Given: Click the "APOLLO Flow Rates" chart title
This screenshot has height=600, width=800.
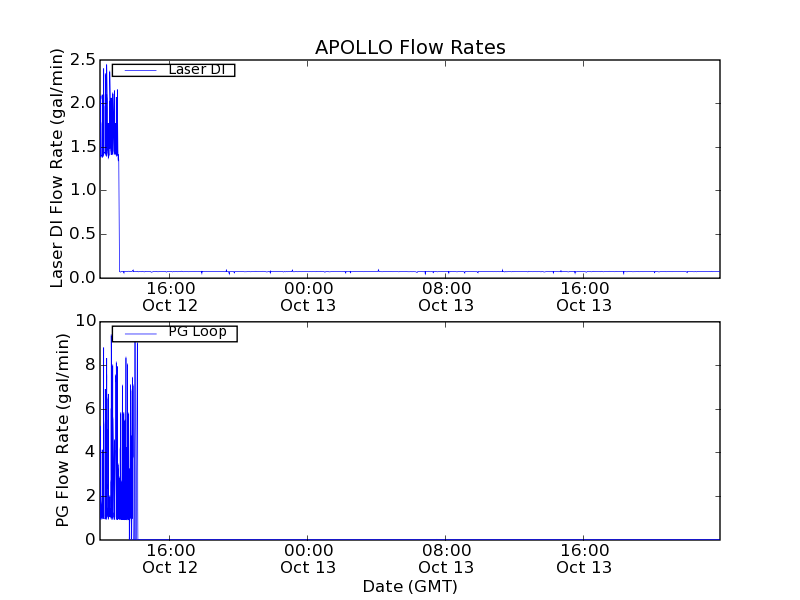Looking at the screenshot, I should (x=410, y=48).
